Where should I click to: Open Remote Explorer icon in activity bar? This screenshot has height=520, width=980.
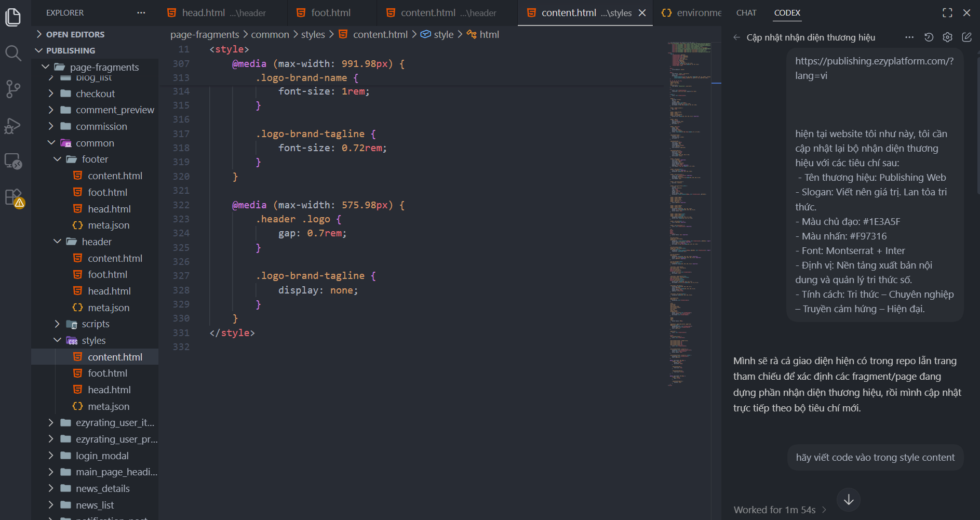tap(13, 162)
